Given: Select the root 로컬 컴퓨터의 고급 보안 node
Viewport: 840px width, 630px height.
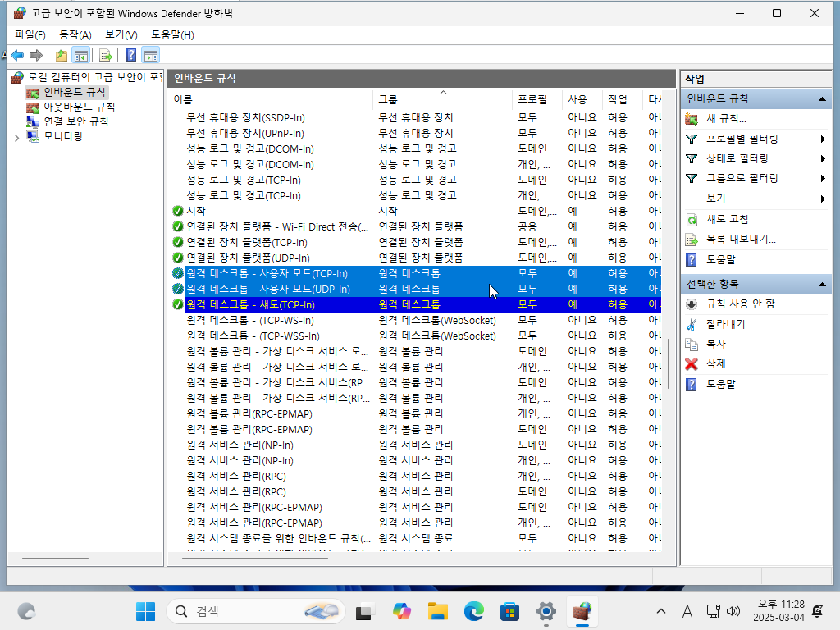Looking at the screenshot, I should pyautogui.click(x=94, y=77).
